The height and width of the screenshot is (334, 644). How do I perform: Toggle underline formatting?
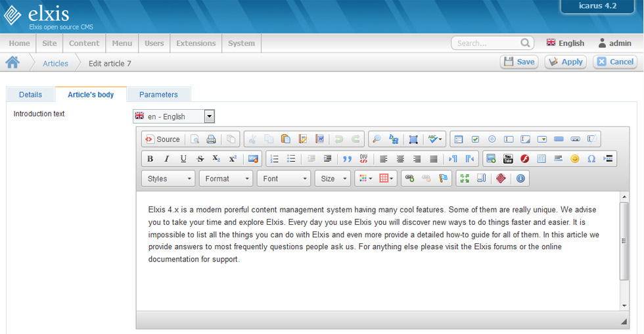click(x=183, y=159)
